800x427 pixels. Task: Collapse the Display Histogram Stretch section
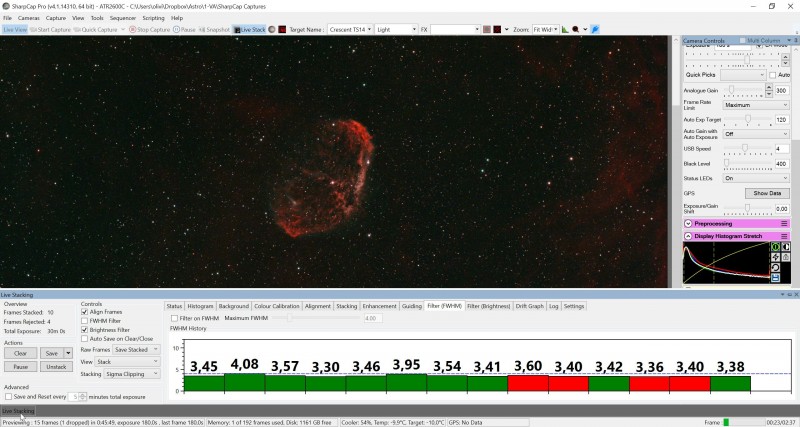coord(688,236)
